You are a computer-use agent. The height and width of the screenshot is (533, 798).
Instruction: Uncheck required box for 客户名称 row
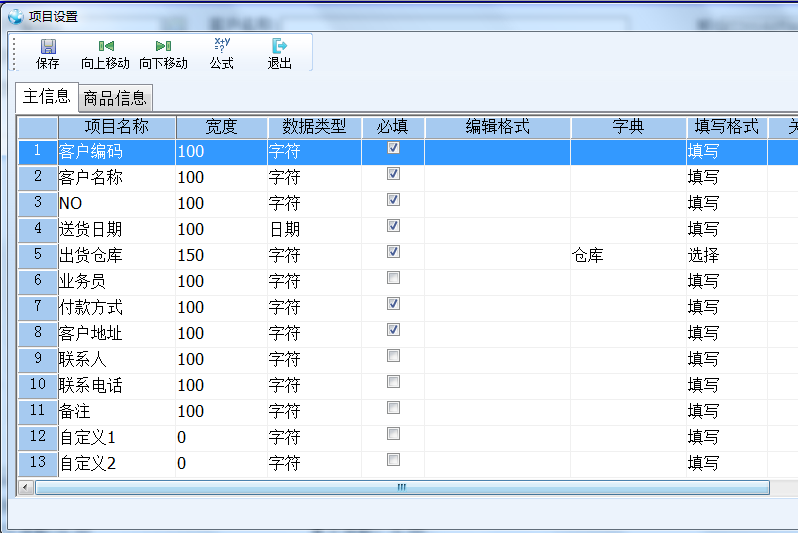click(x=393, y=174)
